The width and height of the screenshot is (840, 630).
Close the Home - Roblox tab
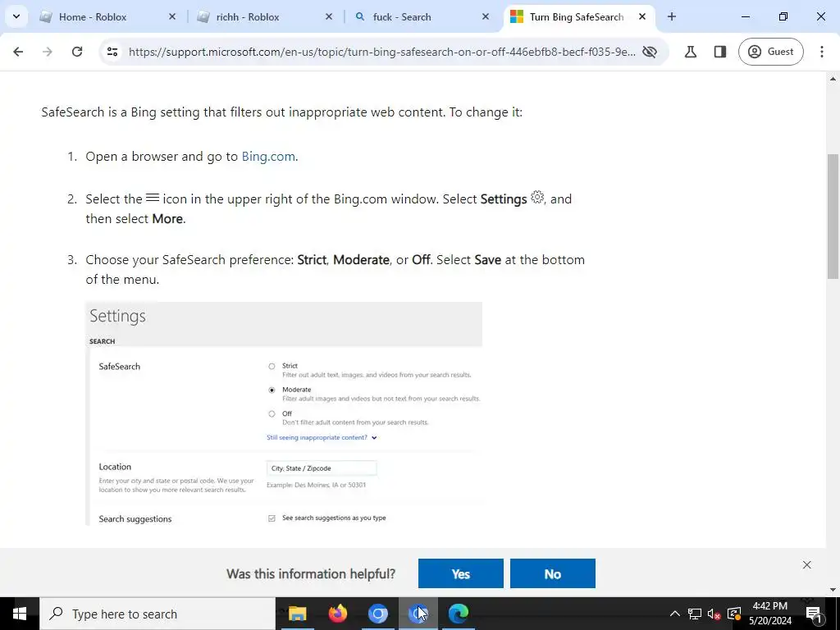coord(172,16)
